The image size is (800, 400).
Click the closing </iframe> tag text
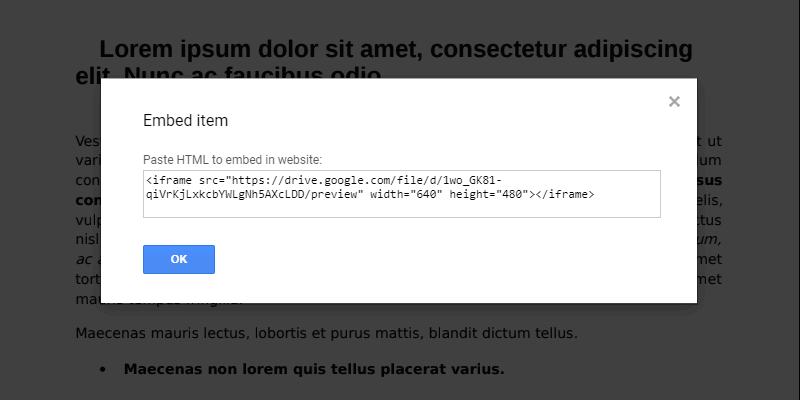pyautogui.click(x=566, y=194)
